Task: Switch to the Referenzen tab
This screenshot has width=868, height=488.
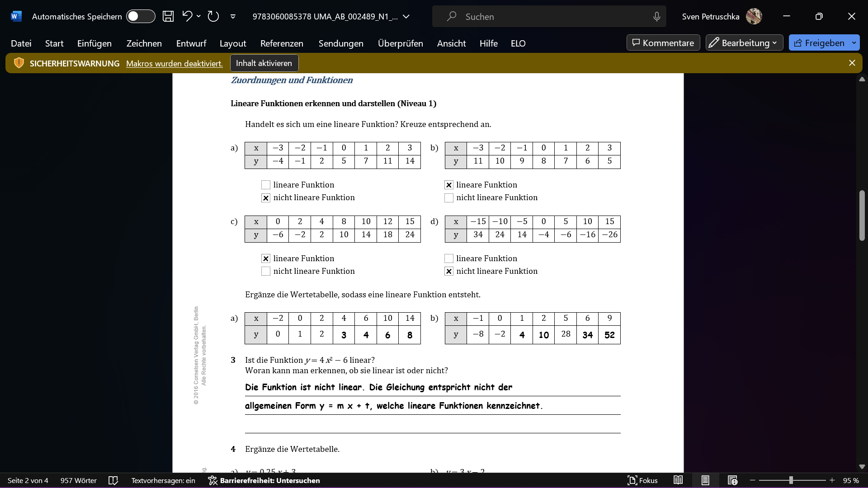Action: pos(282,43)
